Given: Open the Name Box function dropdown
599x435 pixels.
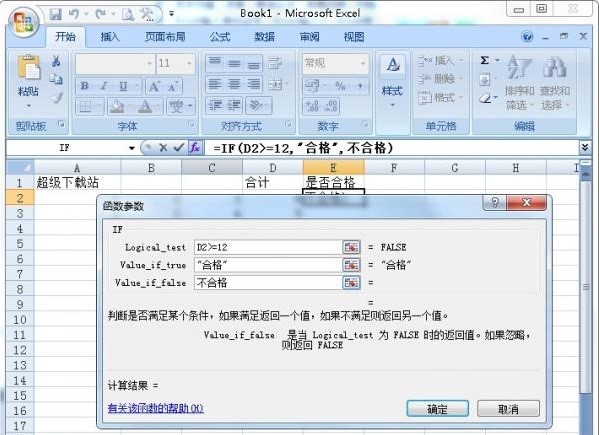Looking at the screenshot, I should click(132, 148).
